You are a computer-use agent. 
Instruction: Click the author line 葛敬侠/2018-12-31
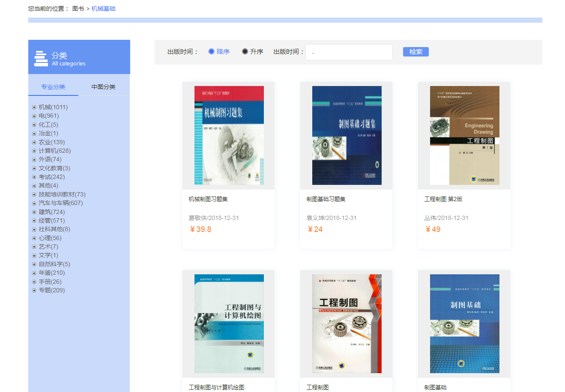[x=214, y=218]
